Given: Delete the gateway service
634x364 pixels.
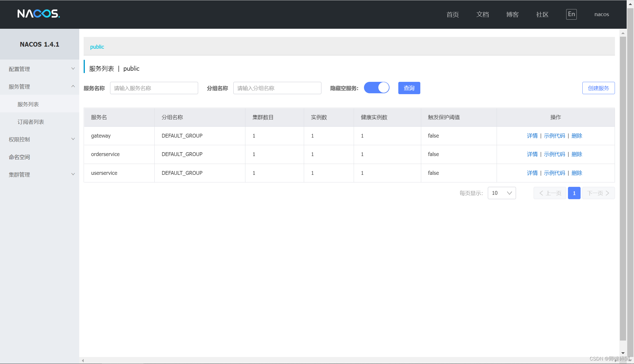Looking at the screenshot, I should click(x=577, y=136).
